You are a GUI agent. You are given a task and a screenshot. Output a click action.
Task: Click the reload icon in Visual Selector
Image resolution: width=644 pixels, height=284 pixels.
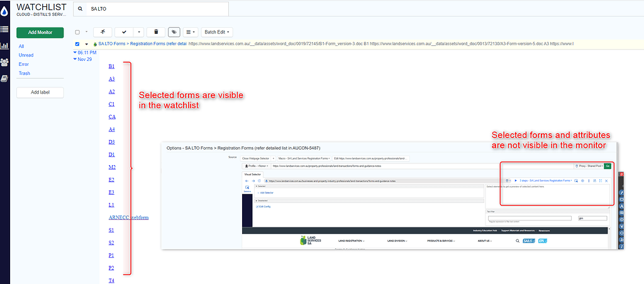pyautogui.click(x=259, y=180)
